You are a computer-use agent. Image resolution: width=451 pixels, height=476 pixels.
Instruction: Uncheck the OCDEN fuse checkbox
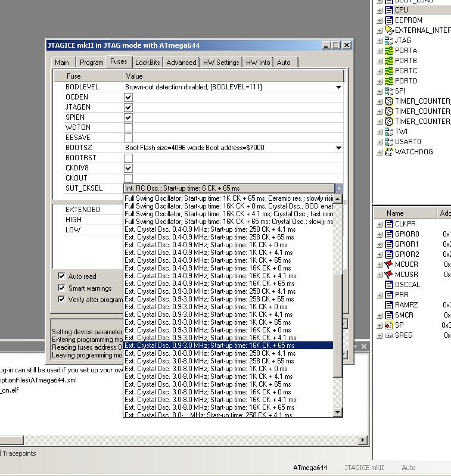[x=128, y=98]
